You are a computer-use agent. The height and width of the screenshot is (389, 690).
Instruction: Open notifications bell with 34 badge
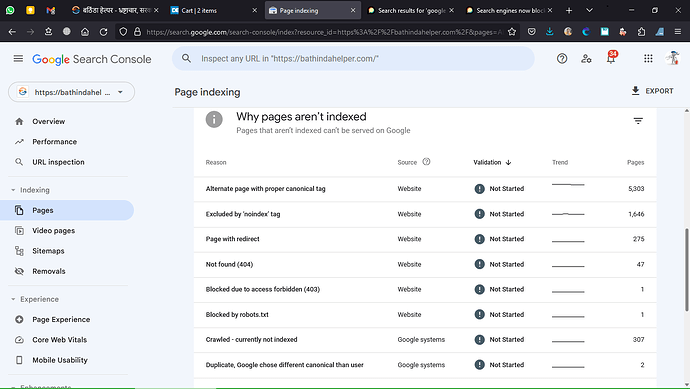pos(611,58)
